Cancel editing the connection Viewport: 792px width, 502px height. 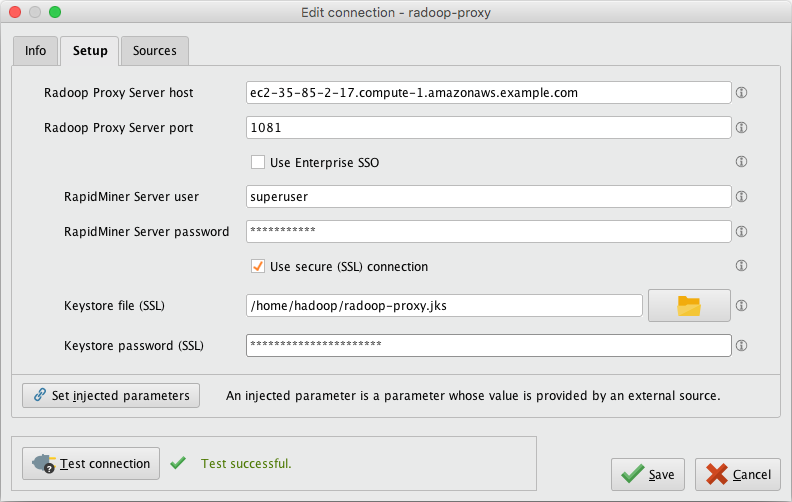(738, 474)
